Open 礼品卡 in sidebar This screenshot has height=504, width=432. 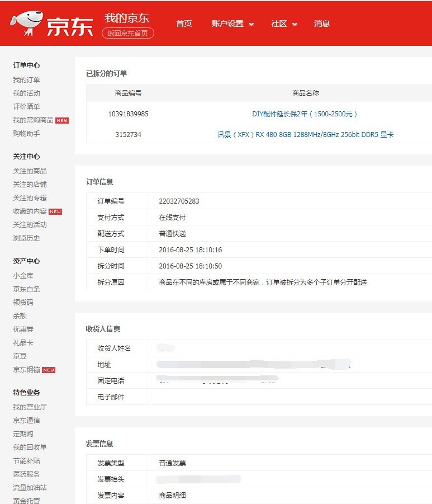(x=23, y=343)
